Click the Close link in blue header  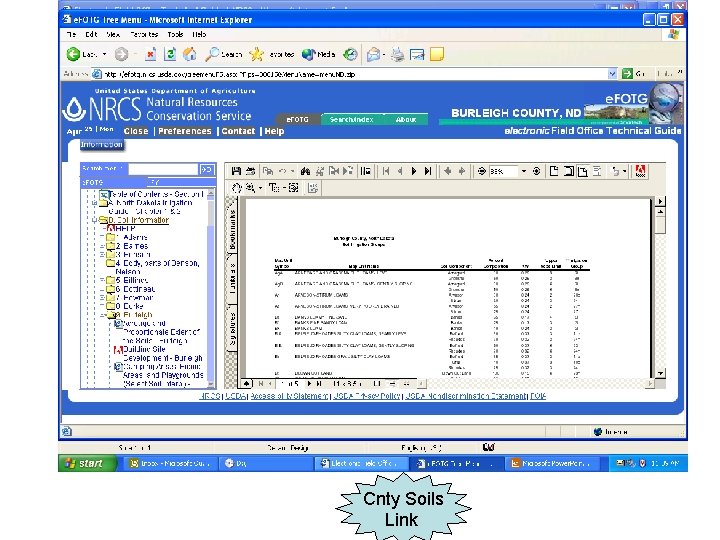click(x=136, y=131)
